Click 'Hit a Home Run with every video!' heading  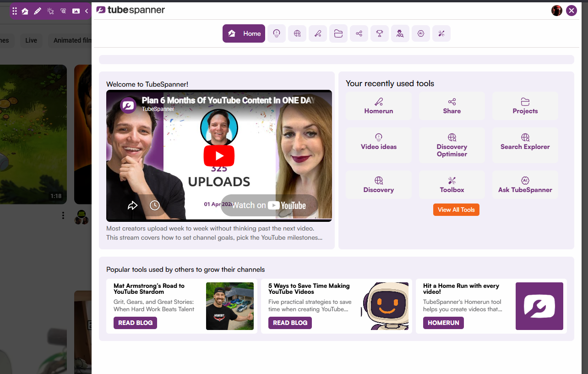click(461, 289)
